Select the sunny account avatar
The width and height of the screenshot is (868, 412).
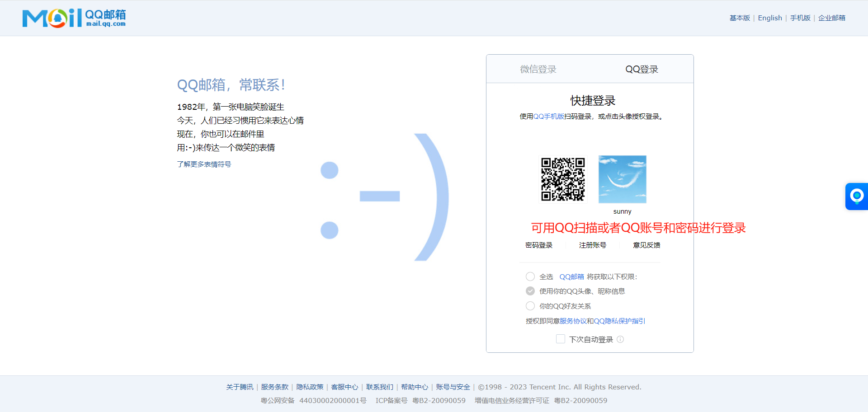pyautogui.click(x=623, y=179)
